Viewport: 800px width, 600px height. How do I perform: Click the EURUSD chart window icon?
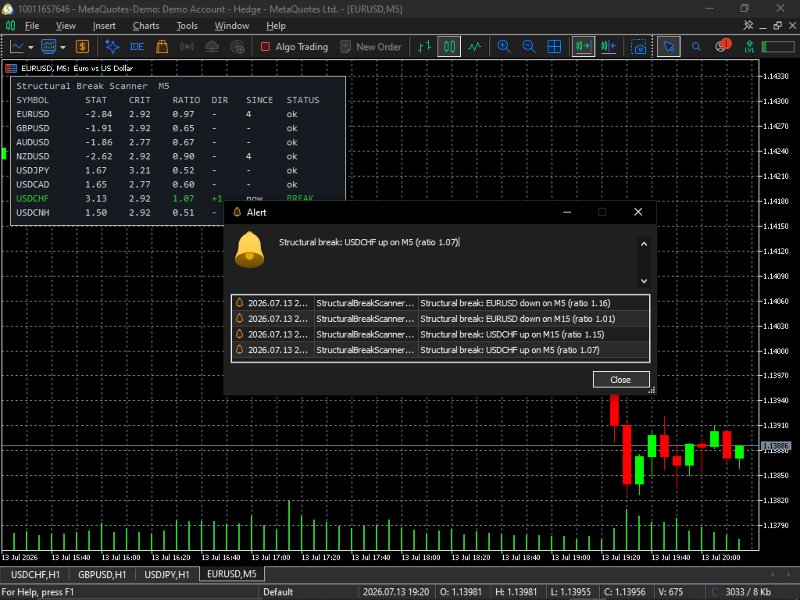pos(11,68)
